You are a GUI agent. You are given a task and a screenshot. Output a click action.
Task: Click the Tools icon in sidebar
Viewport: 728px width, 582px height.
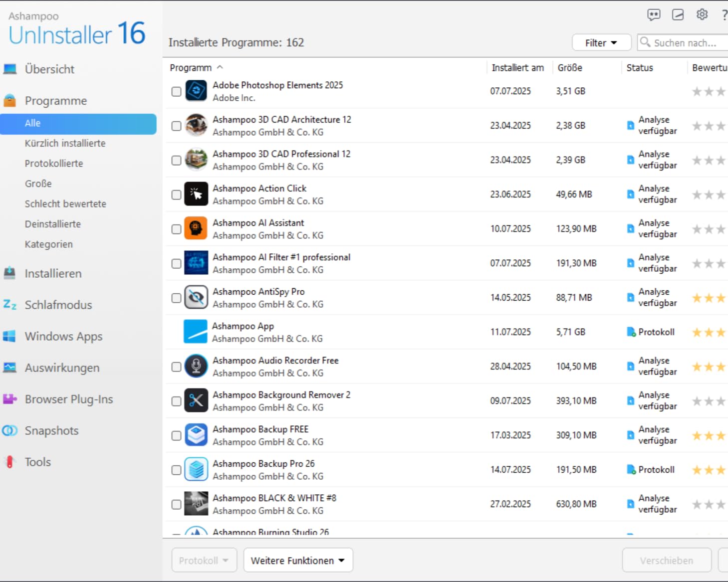(9, 462)
